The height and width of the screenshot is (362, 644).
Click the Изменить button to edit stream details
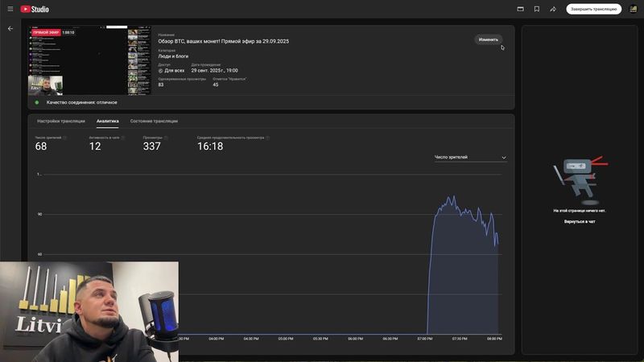click(x=488, y=39)
